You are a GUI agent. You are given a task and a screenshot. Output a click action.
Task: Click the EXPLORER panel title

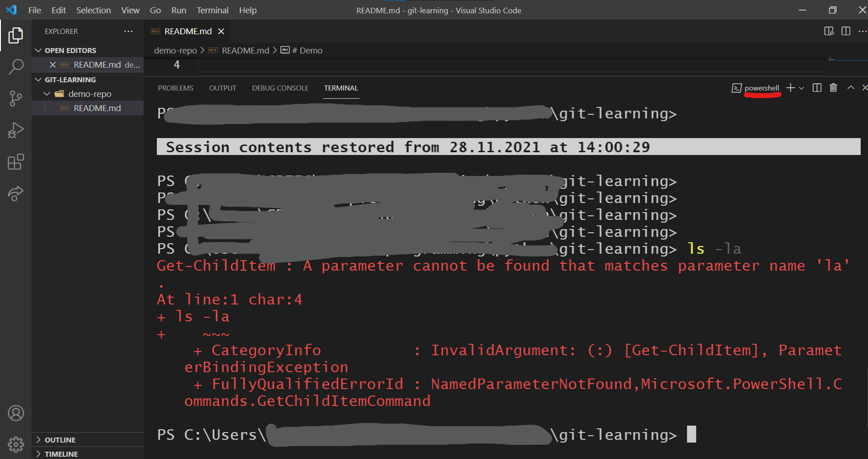61,31
